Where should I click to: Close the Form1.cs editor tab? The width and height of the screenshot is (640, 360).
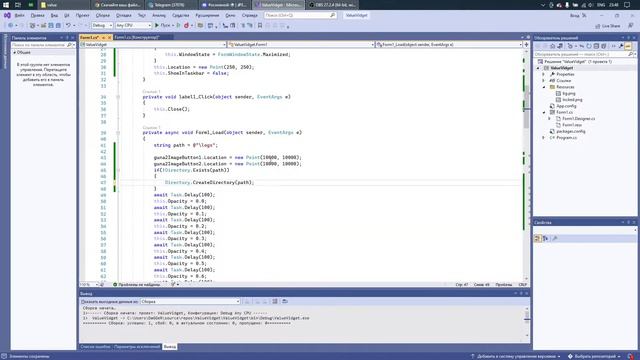click(x=109, y=37)
